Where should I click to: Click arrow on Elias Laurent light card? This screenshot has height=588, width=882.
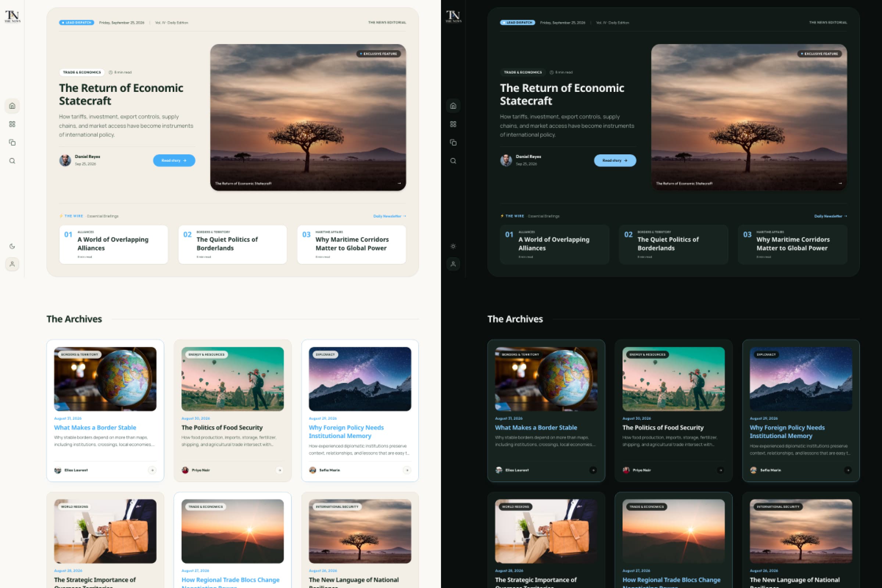pyautogui.click(x=152, y=470)
